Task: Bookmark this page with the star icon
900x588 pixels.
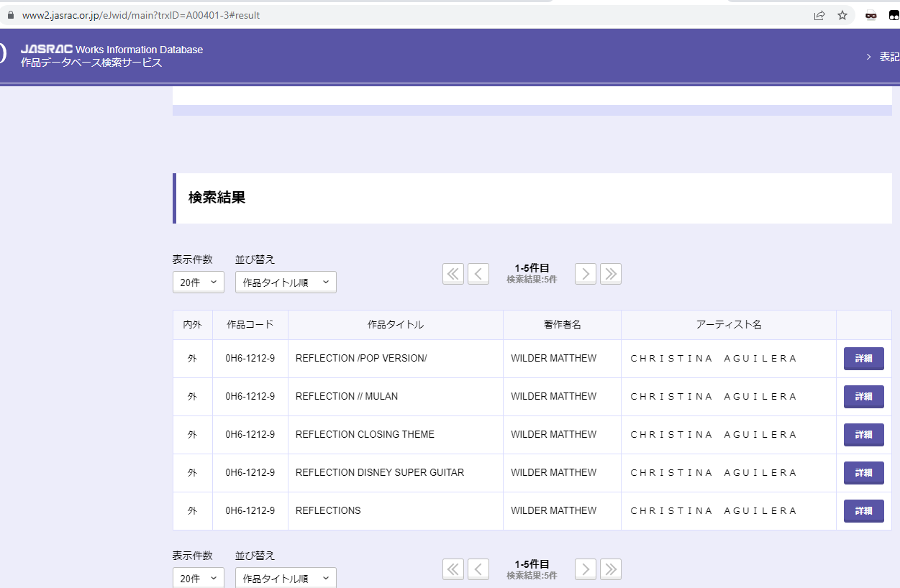Action: [842, 15]
